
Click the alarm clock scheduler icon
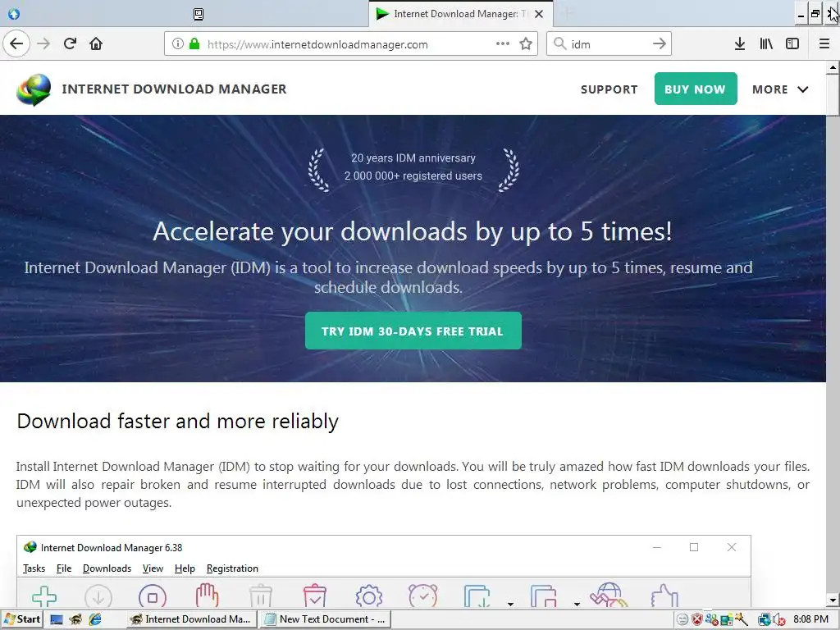click(422, 596)
